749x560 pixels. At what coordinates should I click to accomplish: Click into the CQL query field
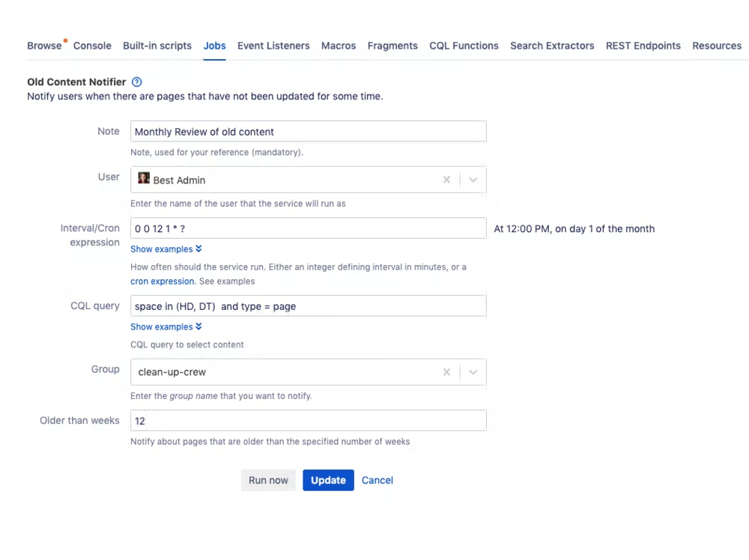308,306
